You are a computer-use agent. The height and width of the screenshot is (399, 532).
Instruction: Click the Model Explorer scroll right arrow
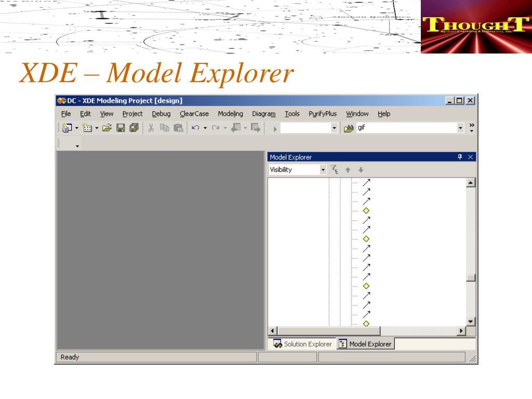461,330
